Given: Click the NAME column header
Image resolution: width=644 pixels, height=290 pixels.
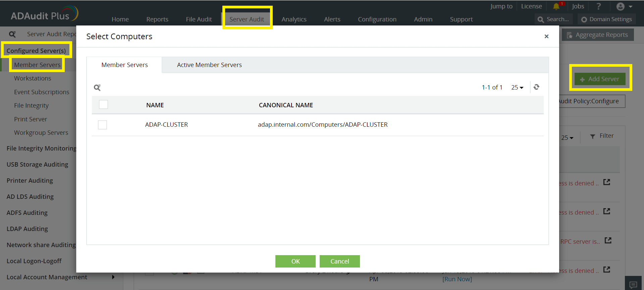Looking at the screenshot, I should (x=155, y=105).
